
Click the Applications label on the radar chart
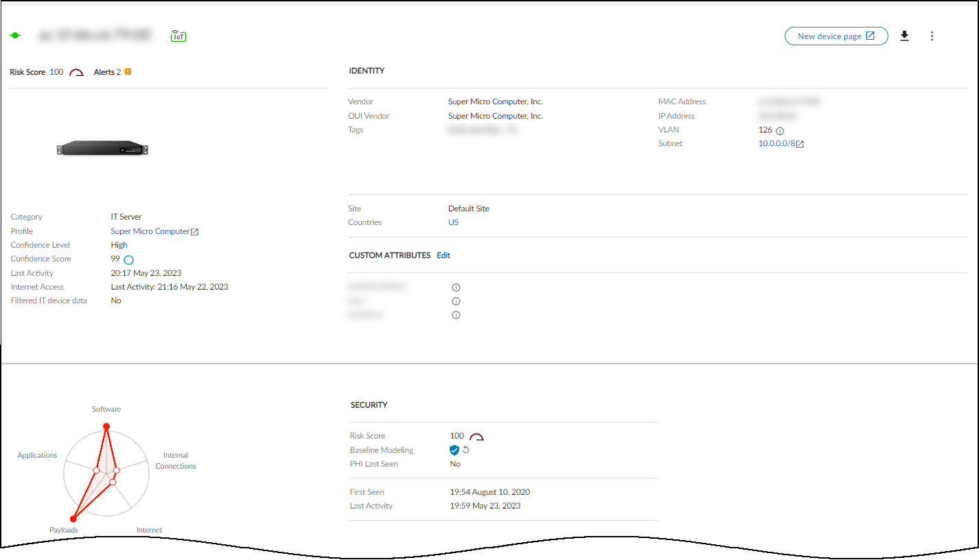[37, 455]
